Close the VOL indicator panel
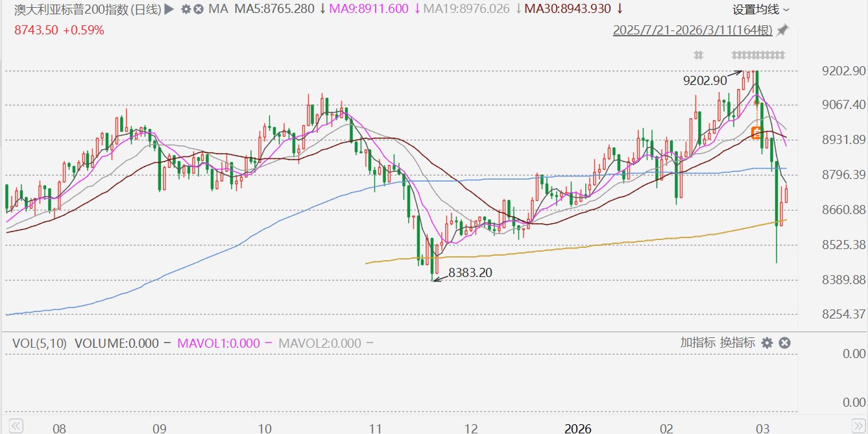 coord(784,343)
